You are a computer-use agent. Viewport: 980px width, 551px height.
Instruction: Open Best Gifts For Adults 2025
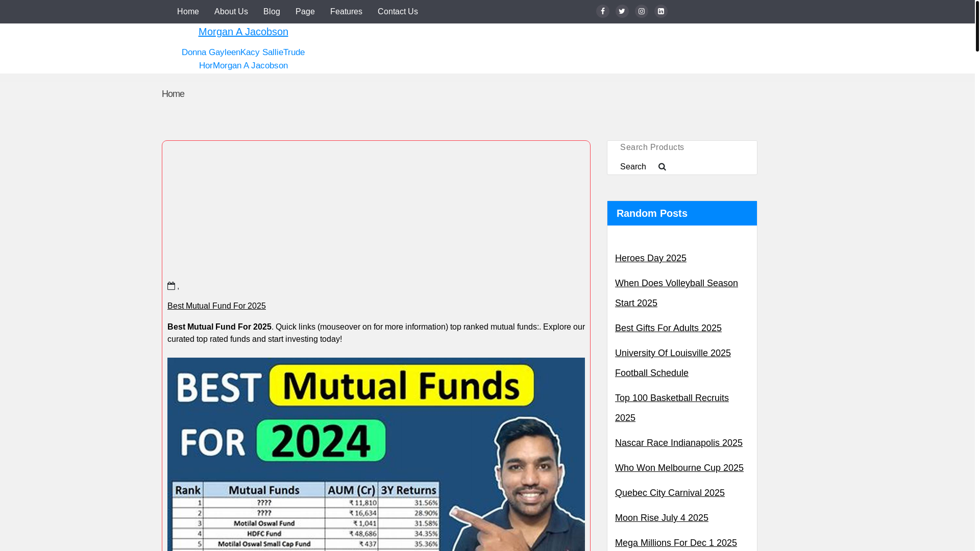point(668,328)
